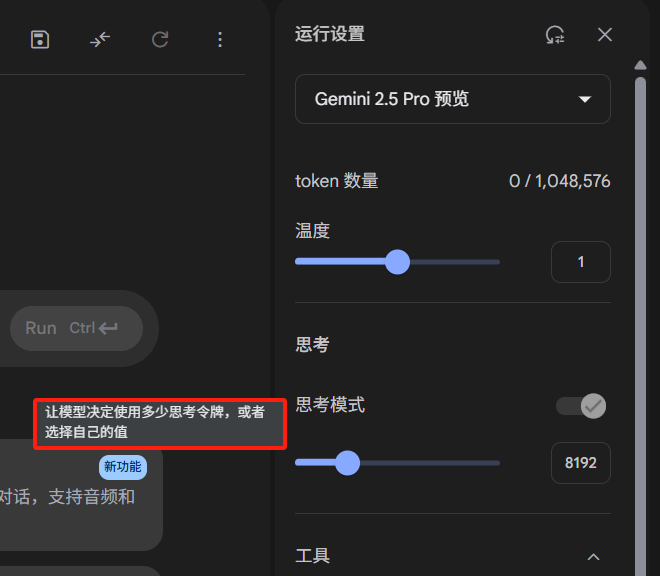Reset run settings to defaults icon

[555, 35]
